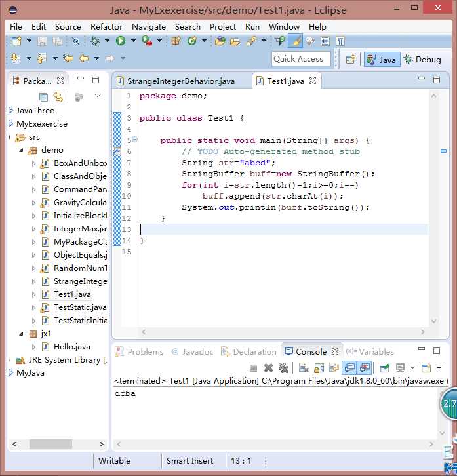
Task: Toggle Show Whitespace Characters pilcrow icon
Action: [340, 41]
